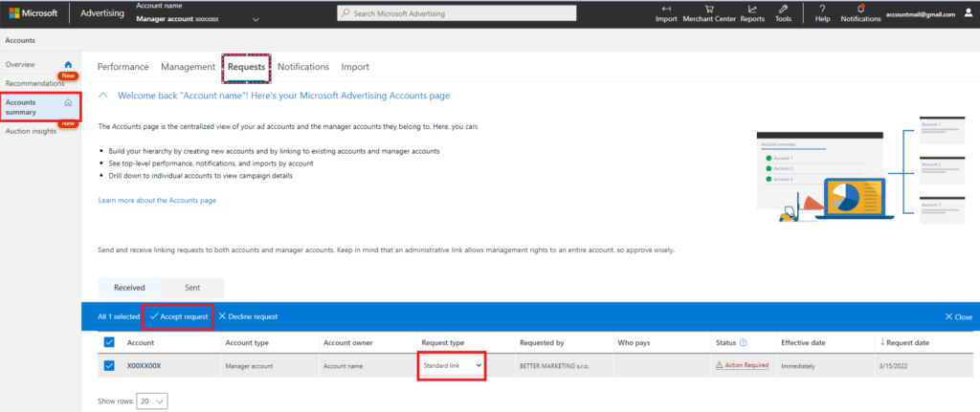Open the X00XX00X account link
The width and height of the screenshot is (980, 412).
tap(144, 366)
